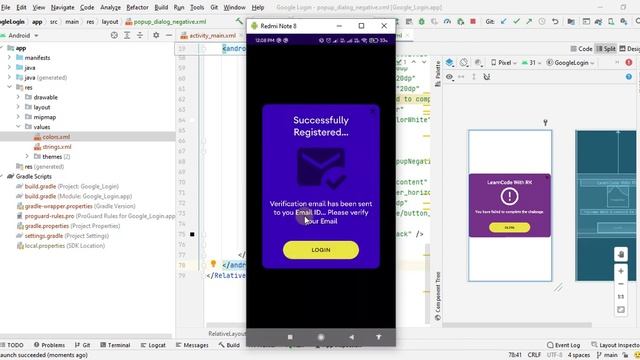The width and height of the screenshot is (640, 360).
Task: Click the Select Opened File target icon
Action: [x=114, y=36]
